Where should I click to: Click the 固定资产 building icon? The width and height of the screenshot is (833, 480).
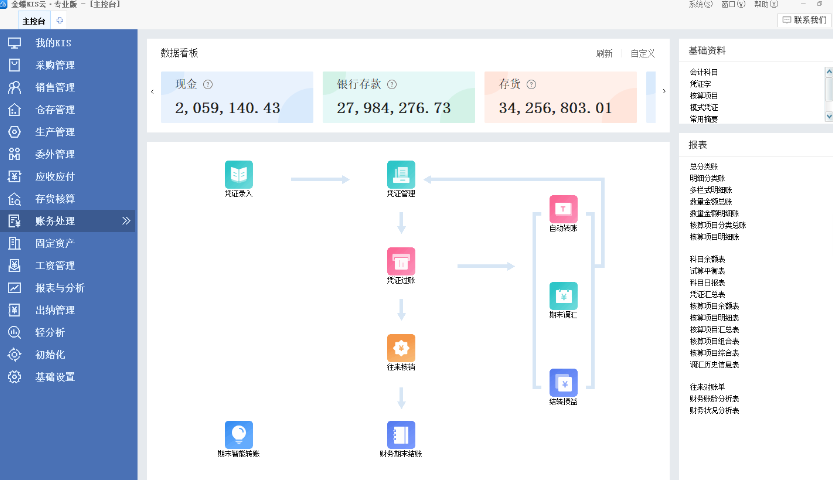point(14,243)
